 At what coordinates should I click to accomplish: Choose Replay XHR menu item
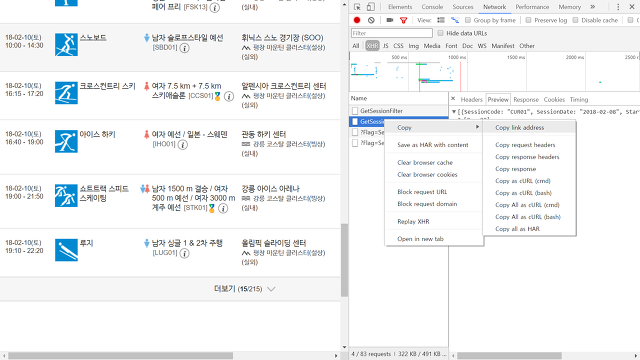point(434,222)
